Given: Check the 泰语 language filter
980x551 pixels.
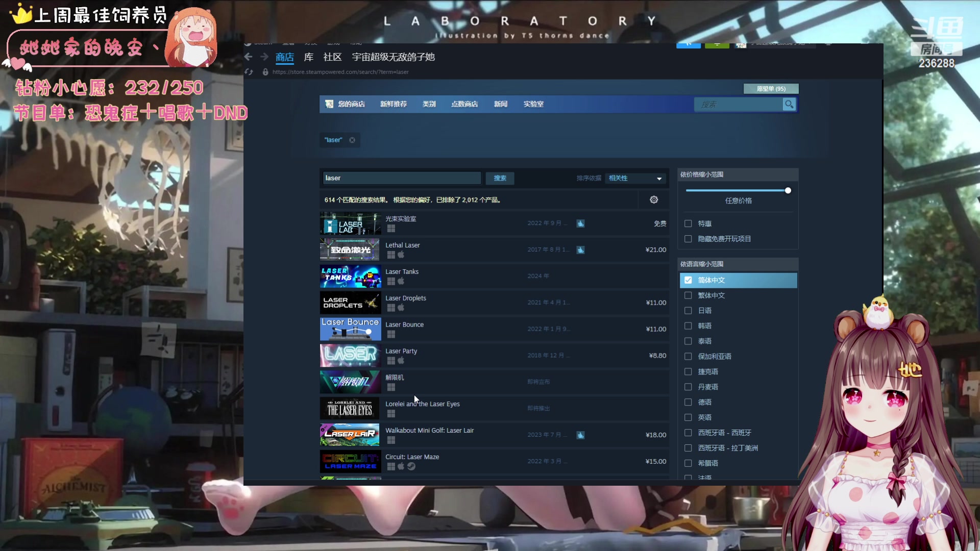Looking at the screenshot, I should 688,341.
